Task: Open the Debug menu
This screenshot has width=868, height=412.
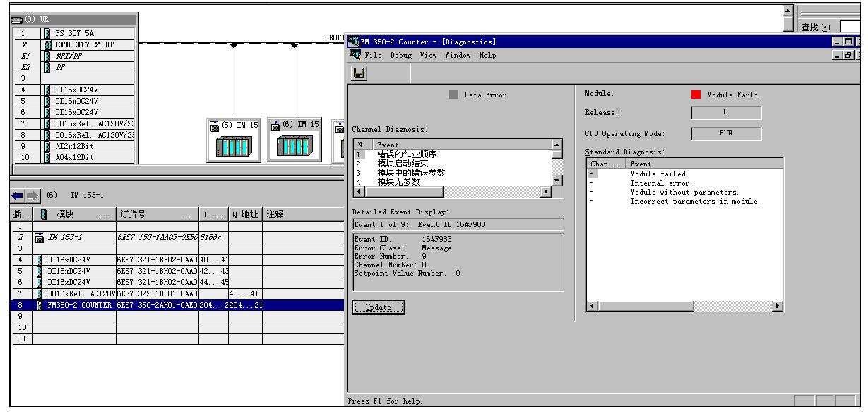Action: 400,56
